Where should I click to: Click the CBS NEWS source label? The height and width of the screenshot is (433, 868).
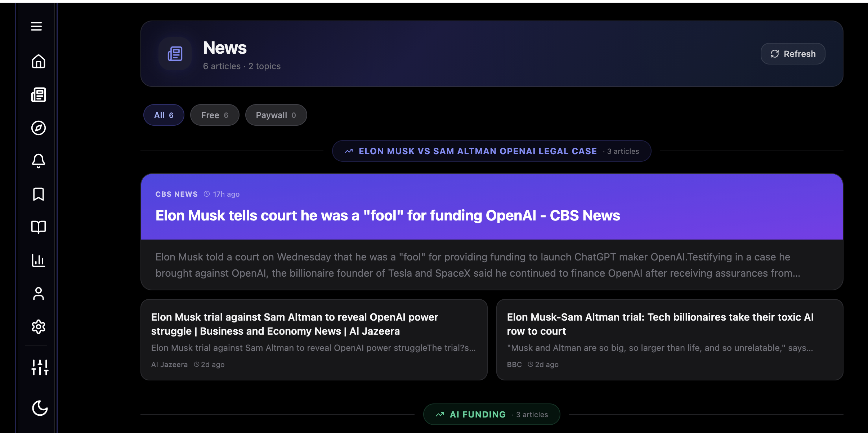tap(176, 194)
